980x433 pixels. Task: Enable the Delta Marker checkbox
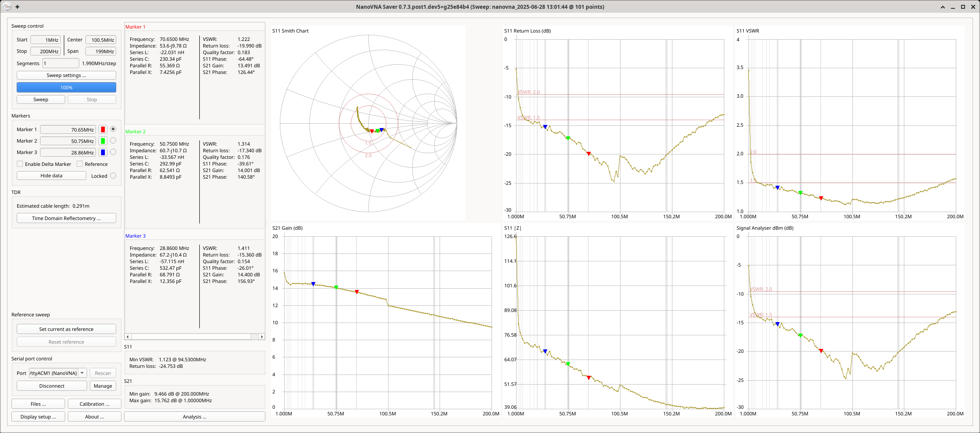20,164
